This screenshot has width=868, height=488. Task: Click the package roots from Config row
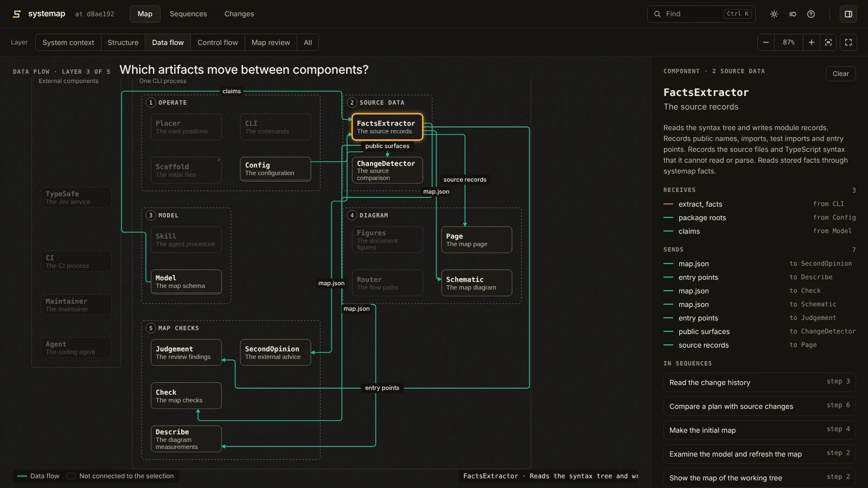click(759, 217)
